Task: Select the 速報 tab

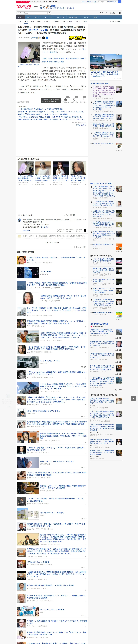Action: (28, 17)
